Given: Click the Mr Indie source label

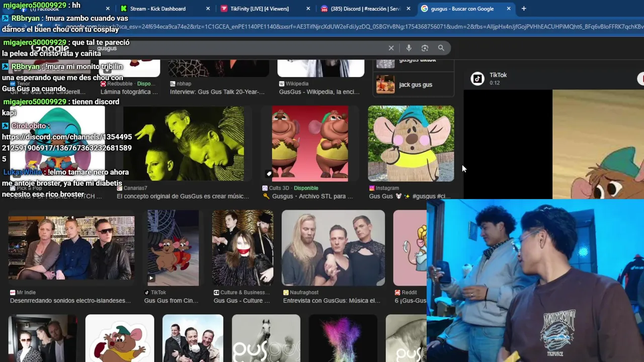Looking at the screenshot, I should tap(26, 292).
